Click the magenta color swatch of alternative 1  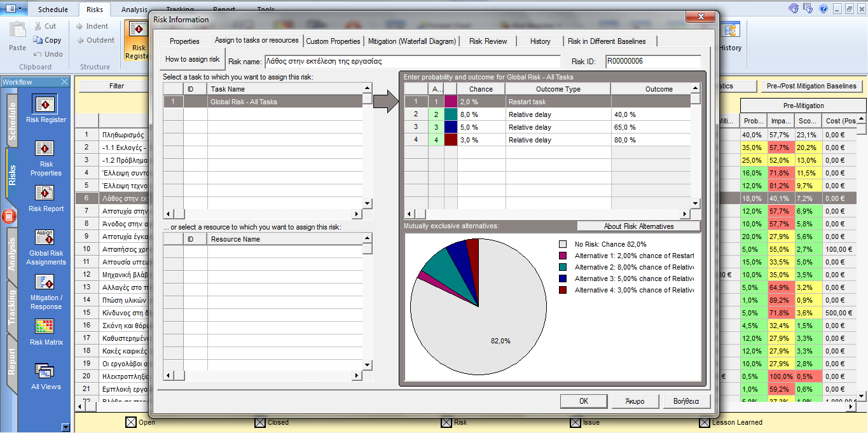(x=451, y=102)
